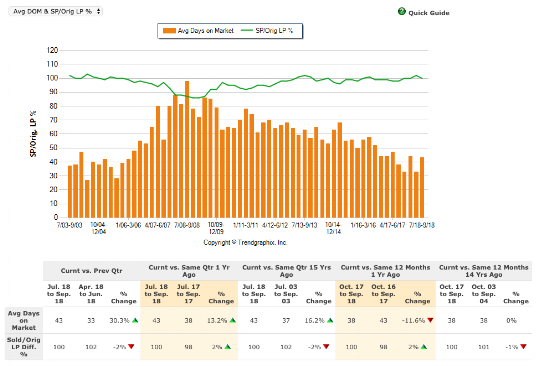
Task: Open the Avg DOM & SP/Orig LP % dropdown
Action: point(55,11)
